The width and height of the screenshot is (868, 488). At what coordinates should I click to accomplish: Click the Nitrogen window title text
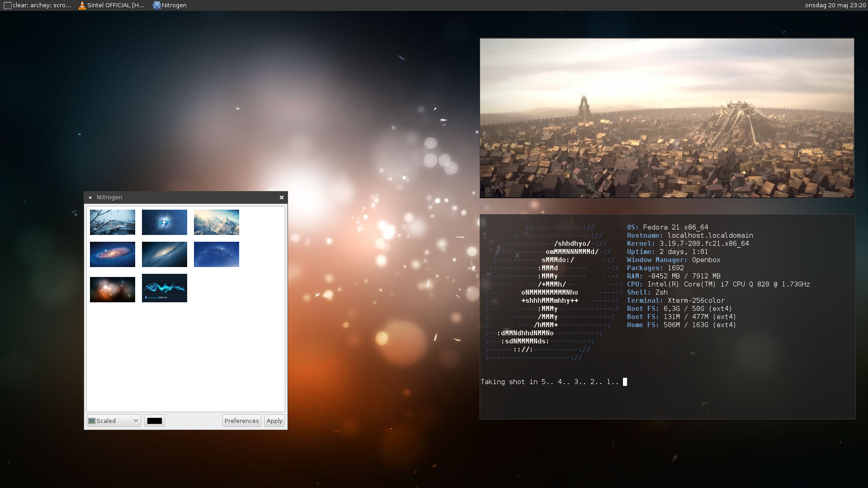tap(109, 197)
